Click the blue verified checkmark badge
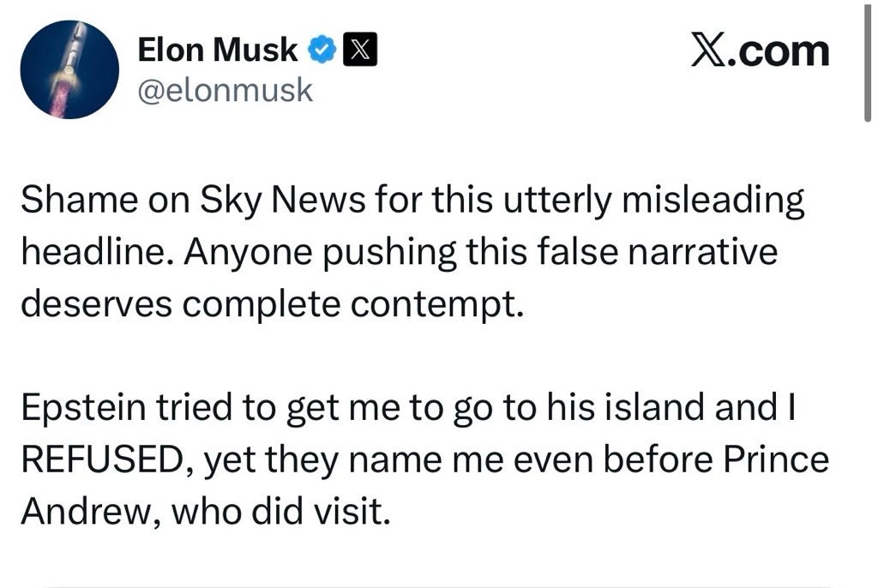Screen dimensions: 878x588 click(x=322, y=52)
